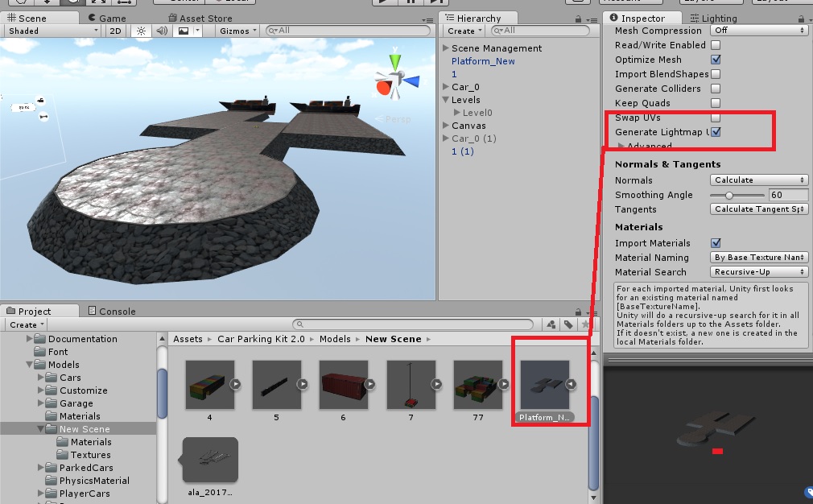Image resolution: width=813 pixels, height=504 pixels.
Task: Uncheck the Import Materials checkbox
Action: click(x=716, y=243)
